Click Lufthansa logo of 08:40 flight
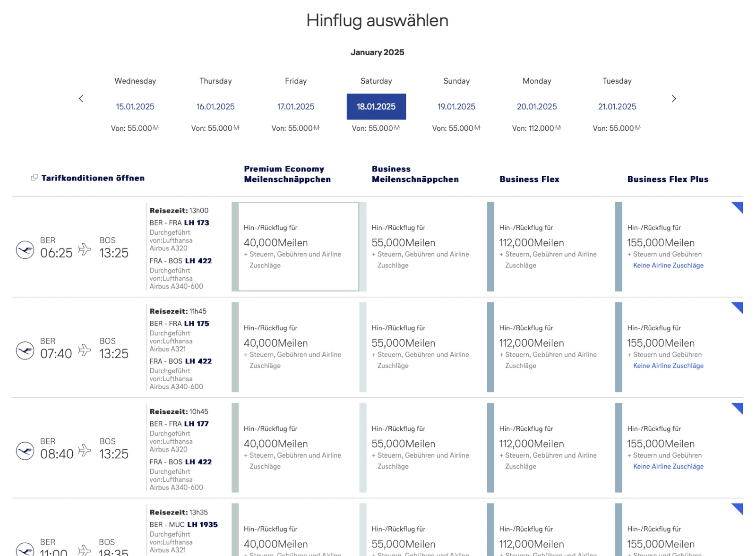 click(x=25, y=451)
